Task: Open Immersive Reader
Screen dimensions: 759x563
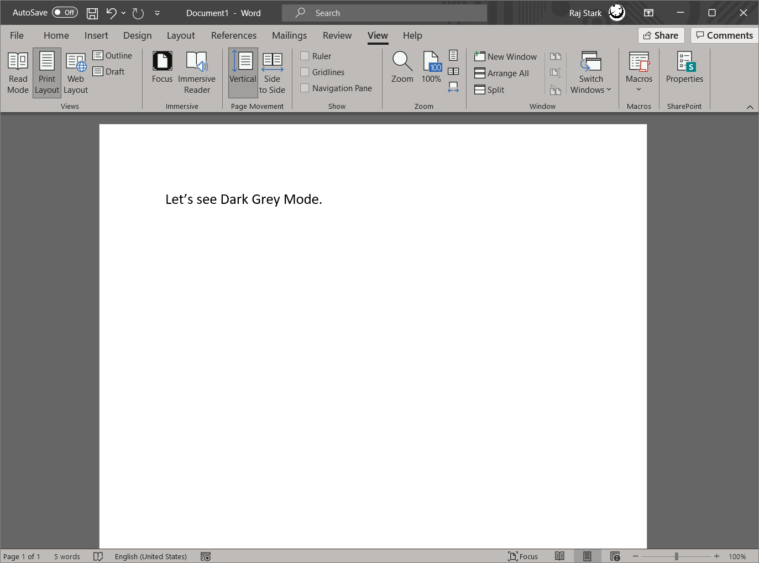Action: point(197,73)
